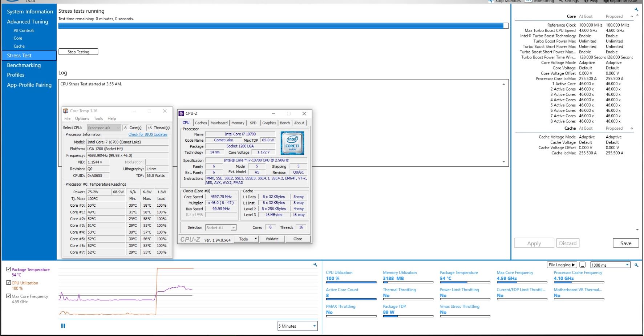Click the ellipsis browse button near File Logging
This screenshot has height=336, width=644.
click(582, 265)
